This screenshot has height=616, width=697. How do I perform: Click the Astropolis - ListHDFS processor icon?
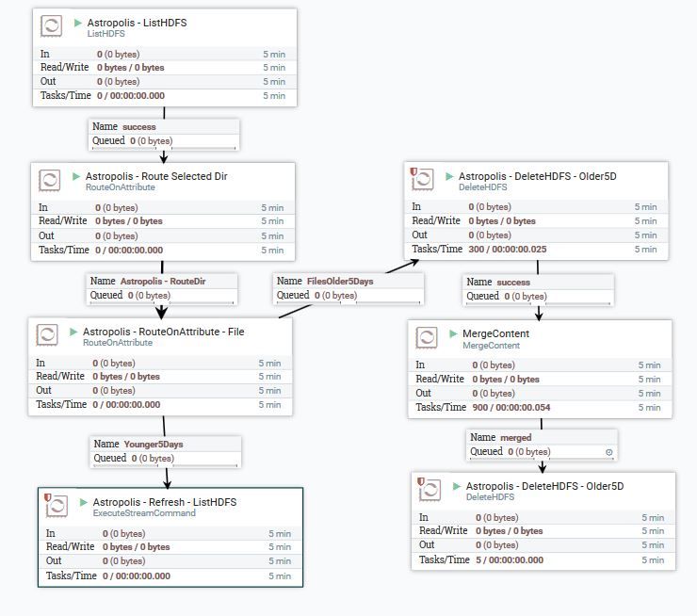coord(54,26)
